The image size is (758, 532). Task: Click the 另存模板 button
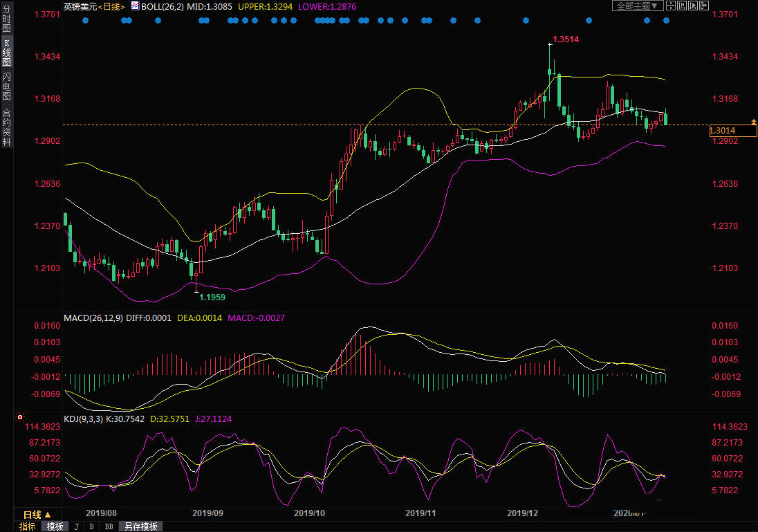(140, 526)
